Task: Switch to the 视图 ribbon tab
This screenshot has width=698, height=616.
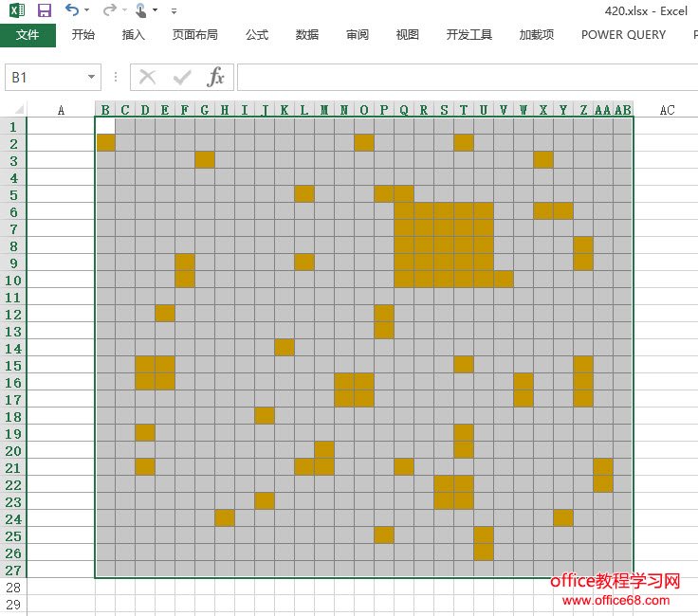Action: pyautogui.click(x=407, y=35)
